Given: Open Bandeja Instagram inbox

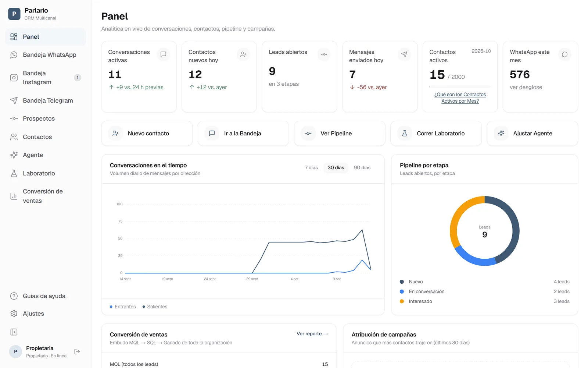Looking at the screenshot, I should point(46,78).
